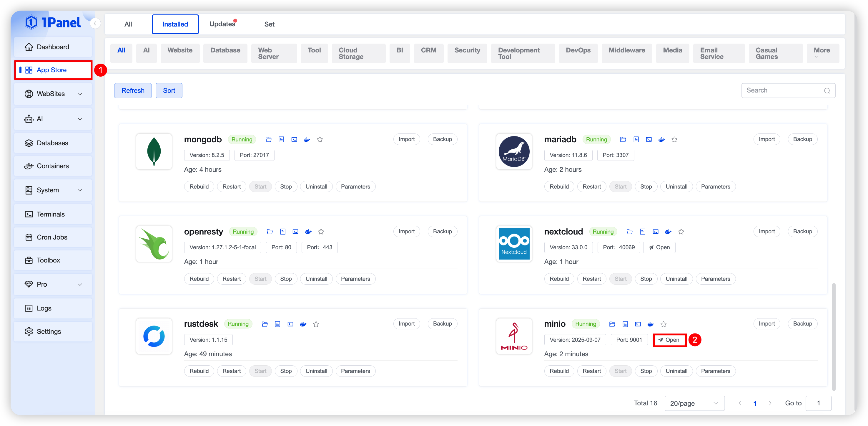Open mongodb folder directory icon

(x=268, y=139)
